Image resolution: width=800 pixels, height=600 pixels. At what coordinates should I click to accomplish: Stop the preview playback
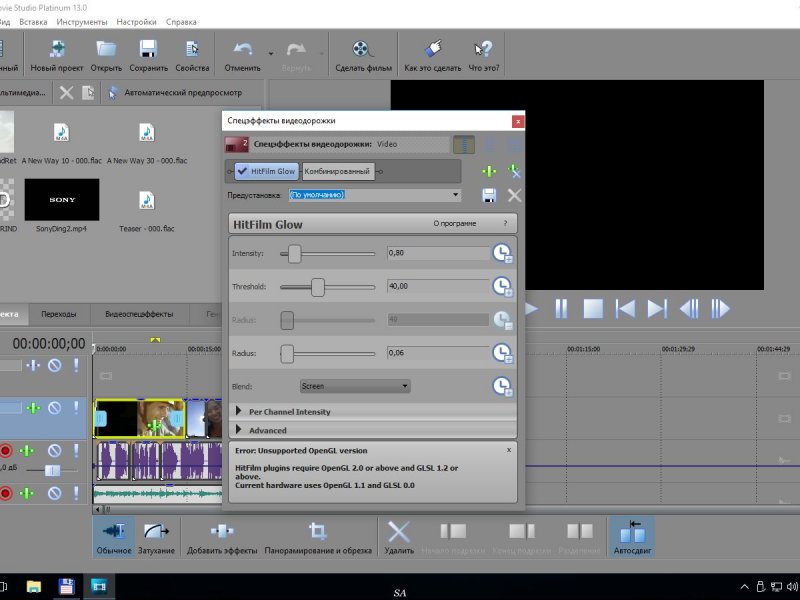click(x=593, y=309)
